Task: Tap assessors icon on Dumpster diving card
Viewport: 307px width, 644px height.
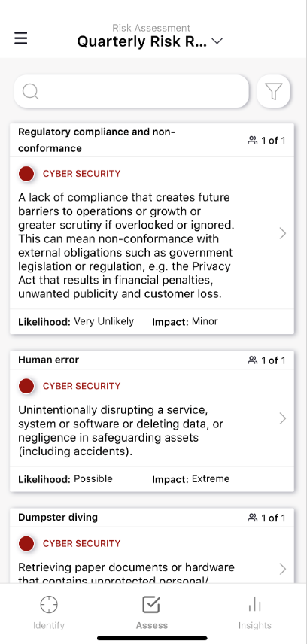Action: [x=252, y=518]
